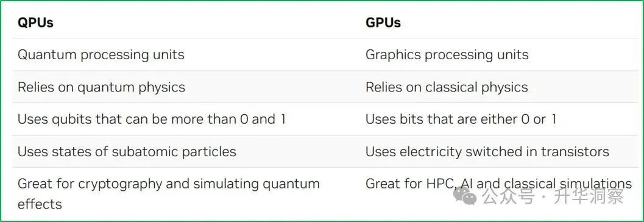This screenshot has width=644, height=222.
Task: Click the 'Relies on quantum physics' text
Action: [x=101, y=87]
